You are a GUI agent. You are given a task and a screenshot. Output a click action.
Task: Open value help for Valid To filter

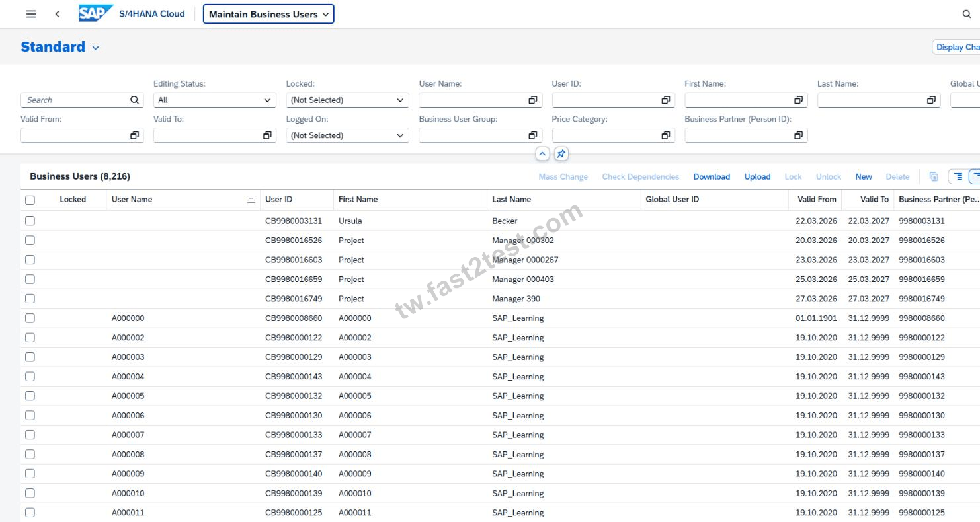coord(267,135)
